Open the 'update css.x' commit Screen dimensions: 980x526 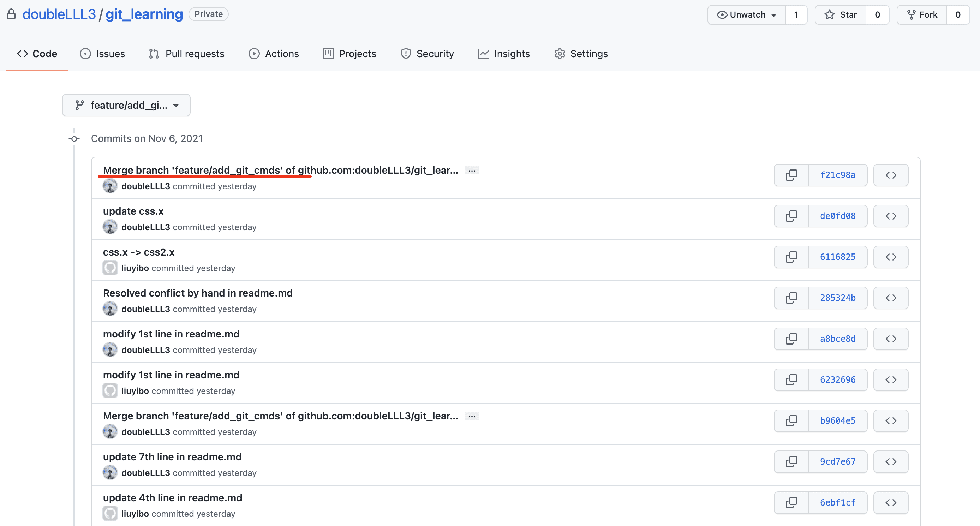(133, 211)
